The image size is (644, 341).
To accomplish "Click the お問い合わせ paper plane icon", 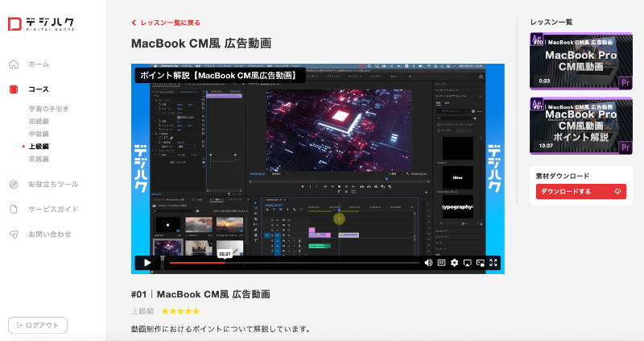I will [14, 234].
